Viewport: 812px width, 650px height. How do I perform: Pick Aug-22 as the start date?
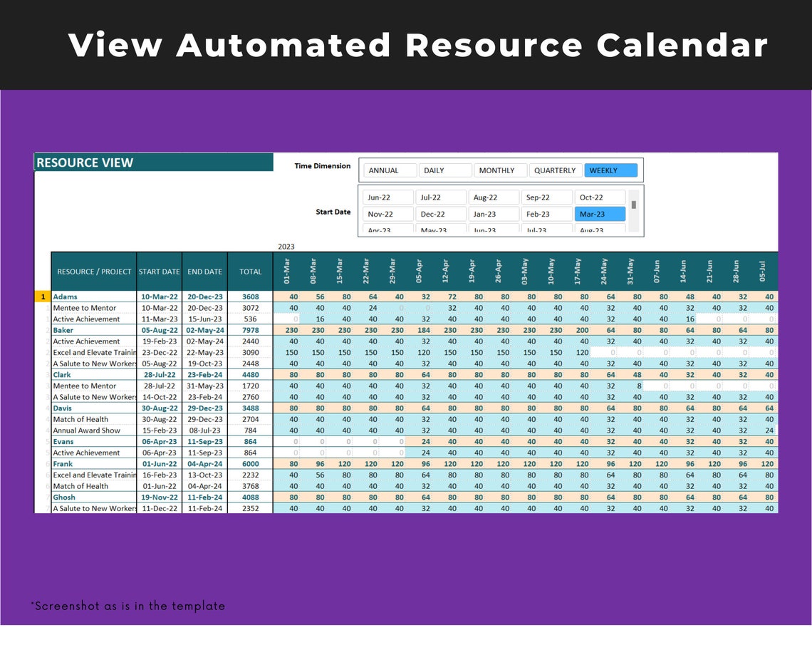(x=494, y=197)
